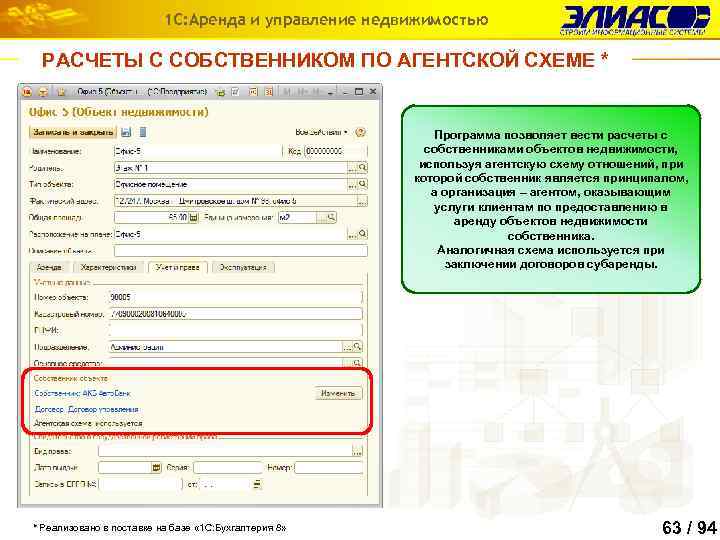Image resolution: width=720 pixels, height=540 pixels.
Task: Open the 'Все действия' dropdown menu
Action: point(321,132)
